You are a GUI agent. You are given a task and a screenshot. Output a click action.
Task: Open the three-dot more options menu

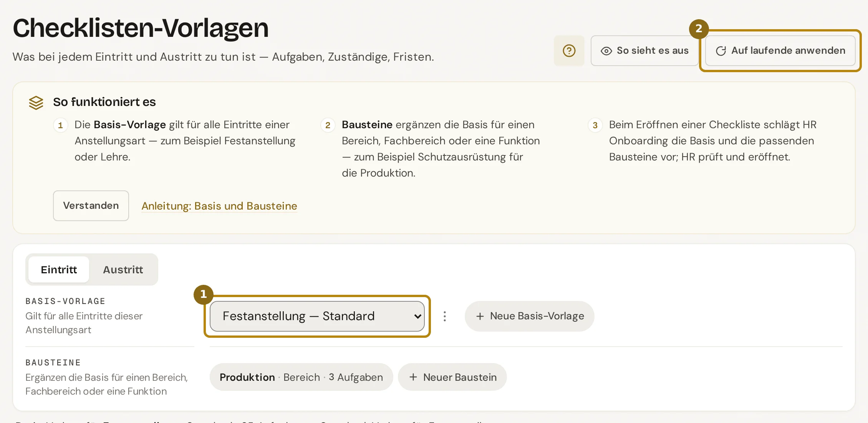(x=445, y=316)
